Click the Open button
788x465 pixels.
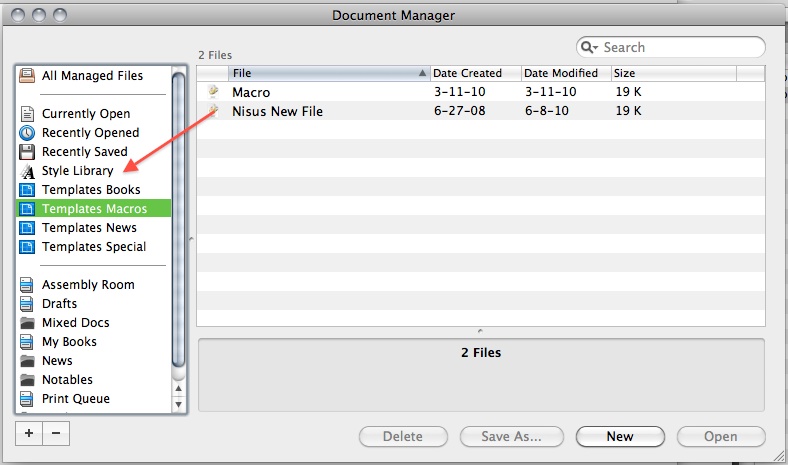click(x=721, y=436)
